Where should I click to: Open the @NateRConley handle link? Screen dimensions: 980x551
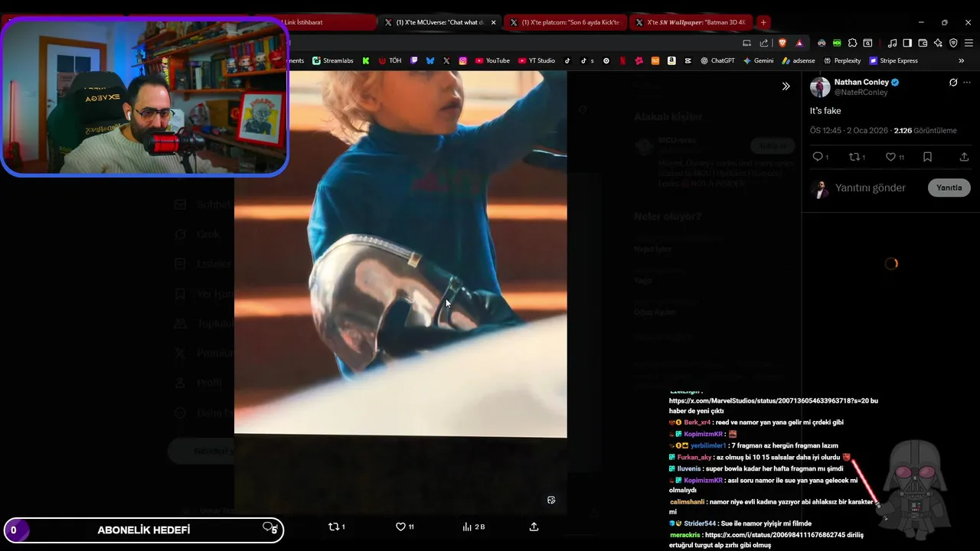(861, 93)
